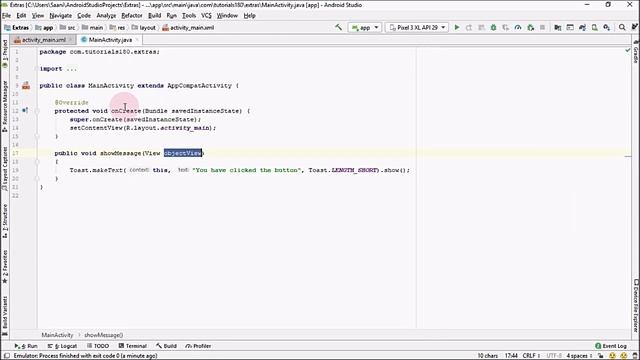Open the app run configuration dropdown
The image size is (640, 360).
[365, 27]
